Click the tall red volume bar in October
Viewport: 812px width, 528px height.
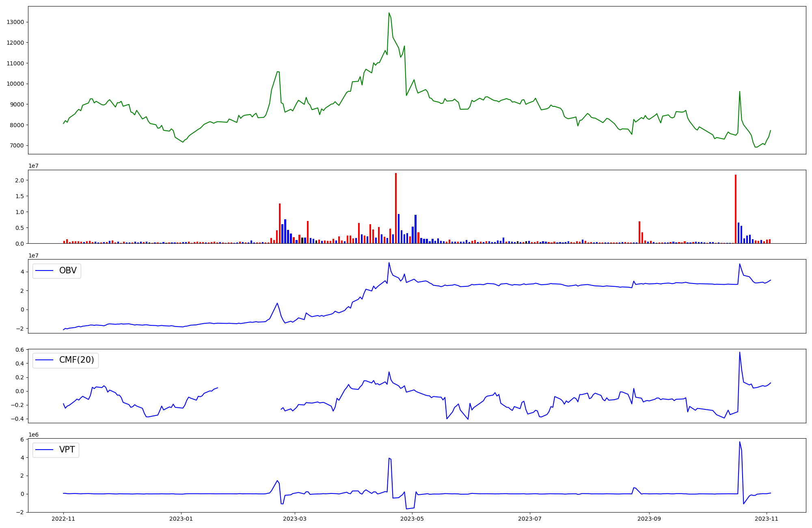click(736, 209)
